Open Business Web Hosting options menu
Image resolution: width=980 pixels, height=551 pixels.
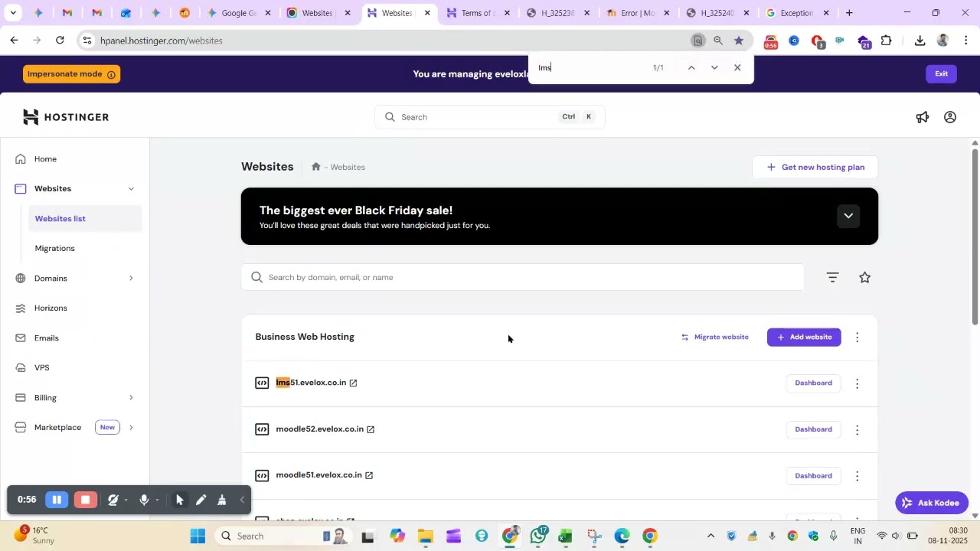click(857, 337)
